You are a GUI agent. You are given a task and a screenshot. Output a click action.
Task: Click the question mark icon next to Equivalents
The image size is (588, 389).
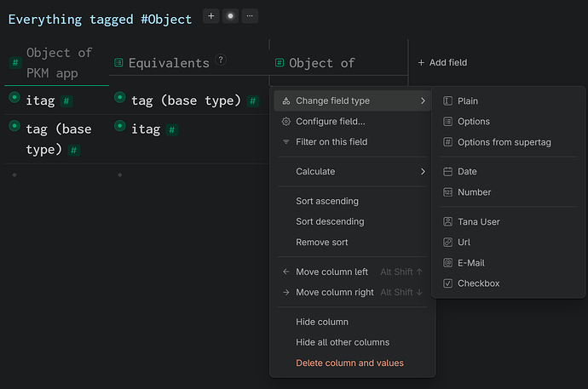[221, 60]
